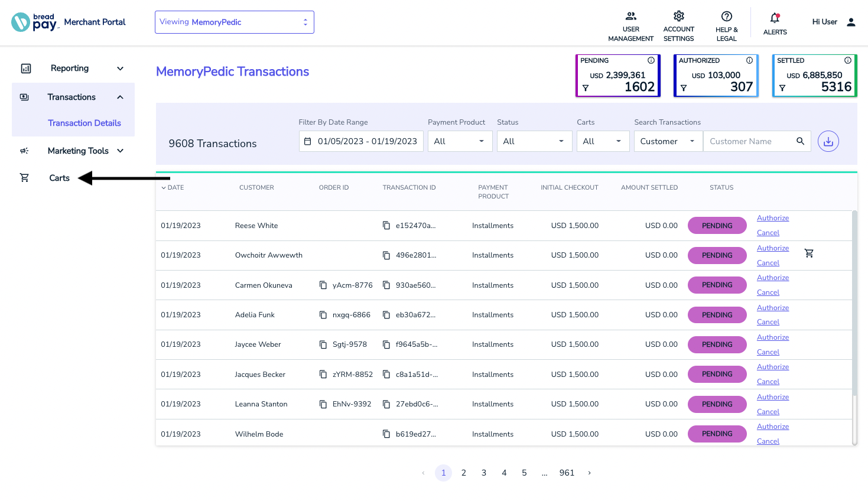Screen dimensions: 868x501
Task: Open the Payment Product dropdown
Action: pyautogui.click(x=460, y=141)
